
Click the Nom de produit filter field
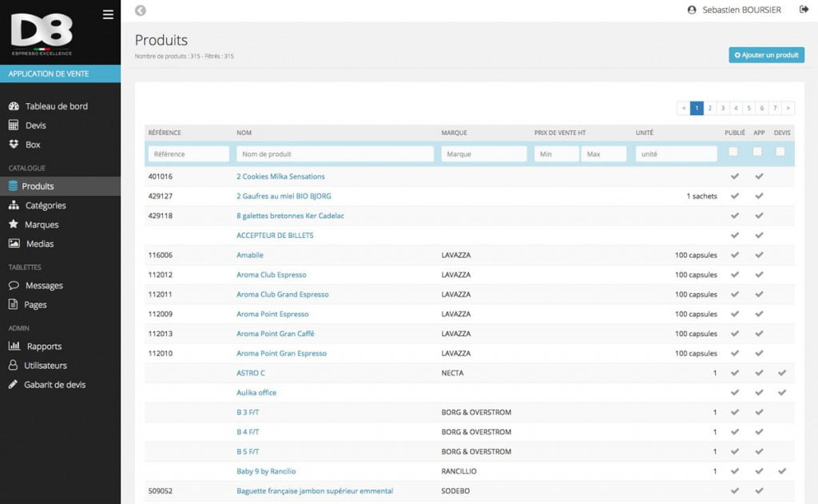335,154
